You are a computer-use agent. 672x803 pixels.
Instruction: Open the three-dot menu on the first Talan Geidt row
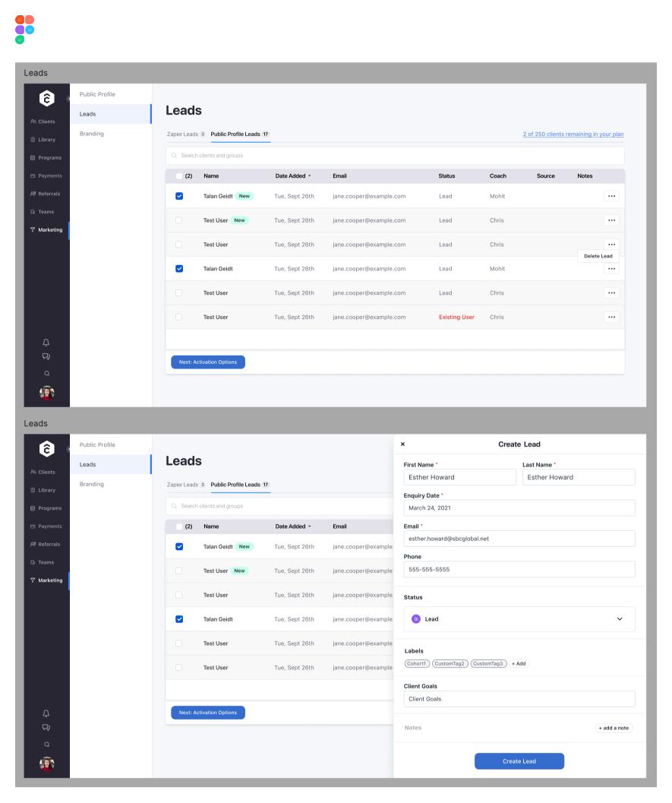coord(611,196)
